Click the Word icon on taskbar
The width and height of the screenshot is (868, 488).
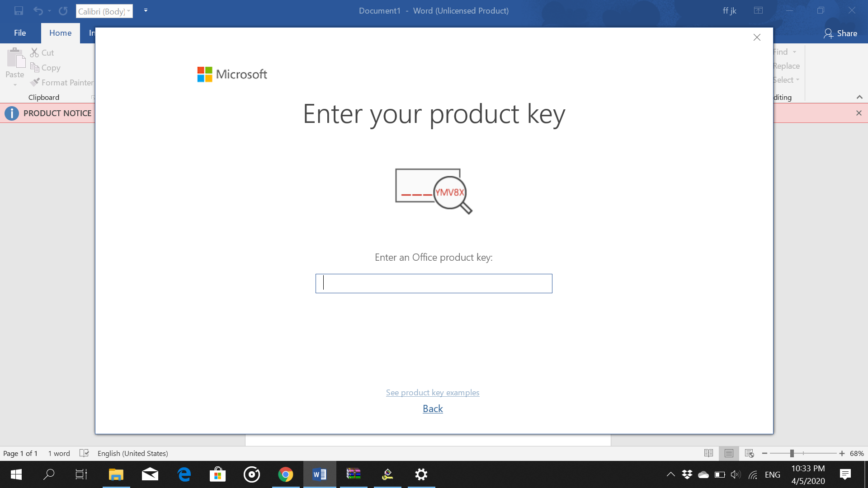pyautogui.click(x=320, y=474)
